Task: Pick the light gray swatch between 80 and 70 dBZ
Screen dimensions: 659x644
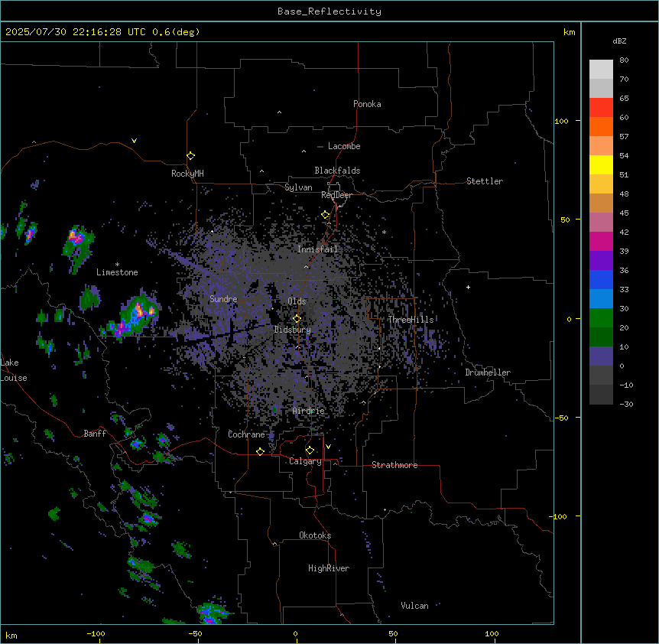Action: coord(601,70)
